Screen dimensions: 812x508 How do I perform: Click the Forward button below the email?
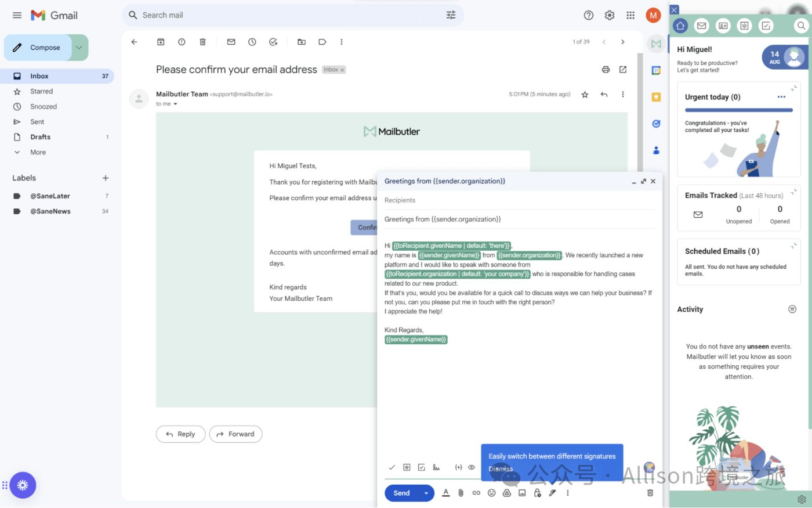pyautogui.click(x=235, y=434)
